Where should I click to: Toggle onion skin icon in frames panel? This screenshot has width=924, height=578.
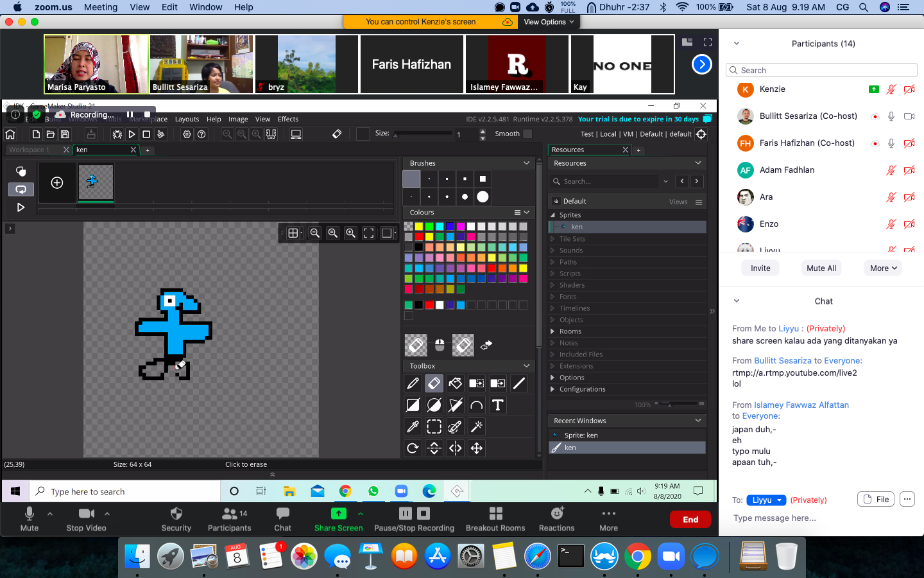click(x=21, y=171)
